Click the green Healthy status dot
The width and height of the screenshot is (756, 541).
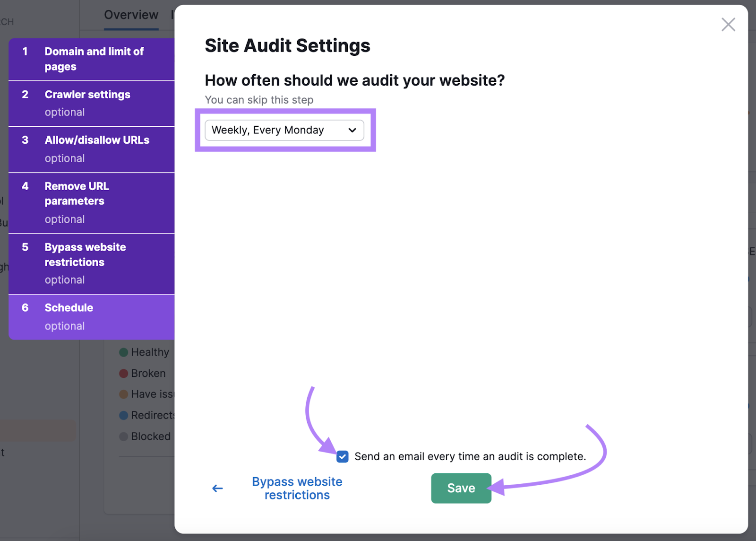(124, 352)
